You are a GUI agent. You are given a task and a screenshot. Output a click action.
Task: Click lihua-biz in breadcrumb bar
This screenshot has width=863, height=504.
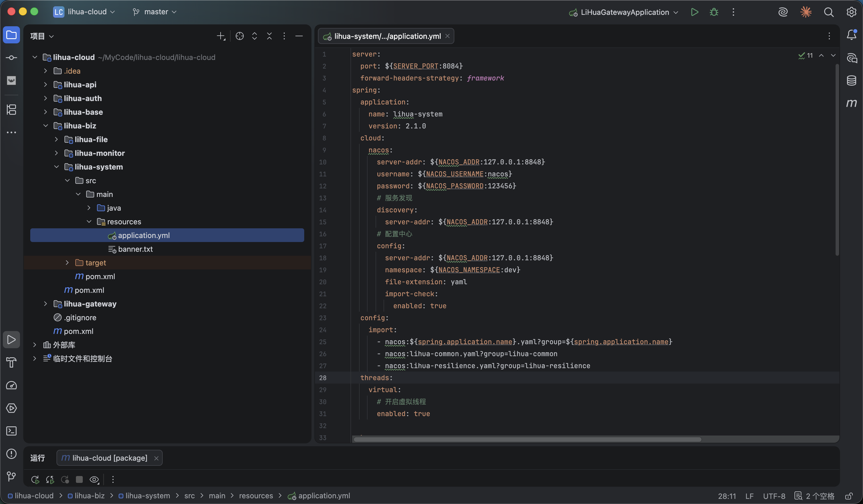pyautogui.click(x=86, y=496)
